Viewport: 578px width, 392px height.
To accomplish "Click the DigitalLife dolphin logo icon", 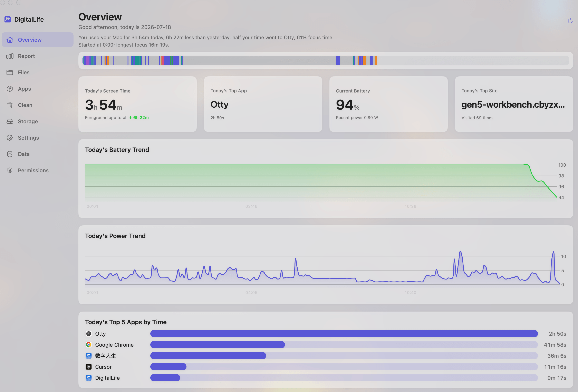I will click(8, 19).
